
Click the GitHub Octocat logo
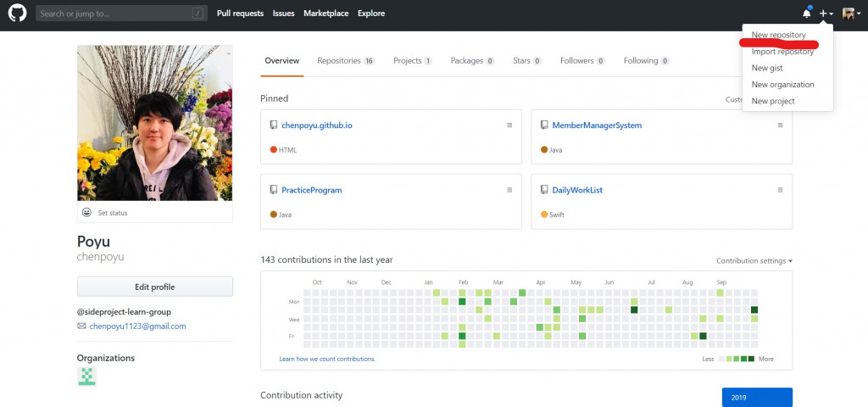[17, 14]
